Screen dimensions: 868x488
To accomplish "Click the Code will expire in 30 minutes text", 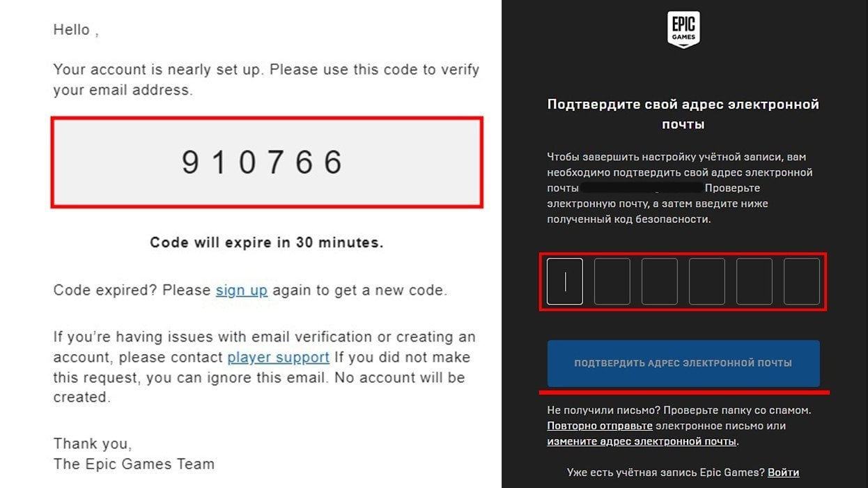I will click(267, 243).
